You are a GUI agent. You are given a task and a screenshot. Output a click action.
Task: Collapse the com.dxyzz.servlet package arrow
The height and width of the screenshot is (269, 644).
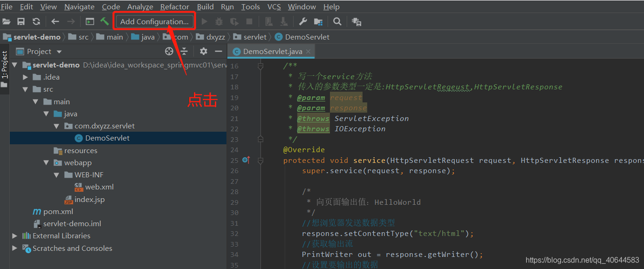[x=56, y=126]
